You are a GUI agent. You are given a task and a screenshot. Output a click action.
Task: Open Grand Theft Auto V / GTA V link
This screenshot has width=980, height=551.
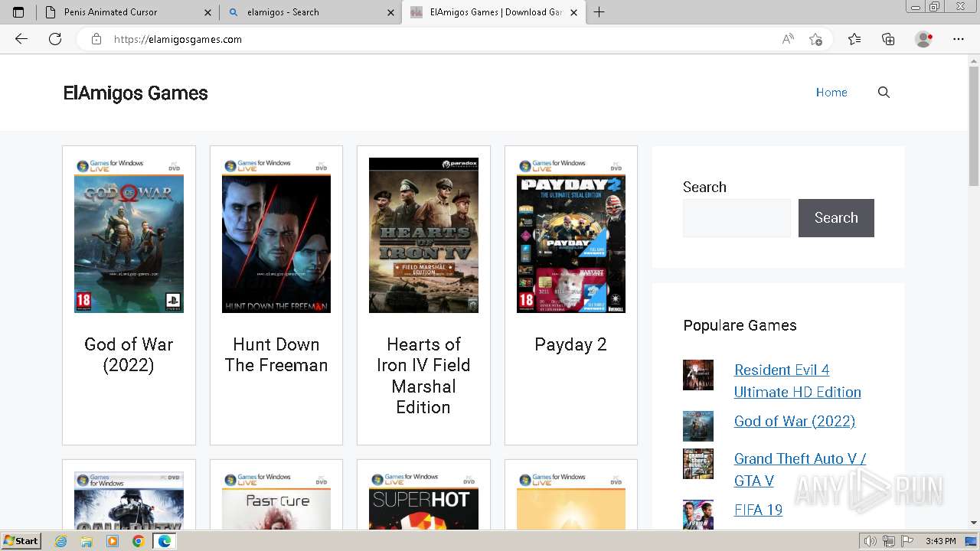(800, 470)
